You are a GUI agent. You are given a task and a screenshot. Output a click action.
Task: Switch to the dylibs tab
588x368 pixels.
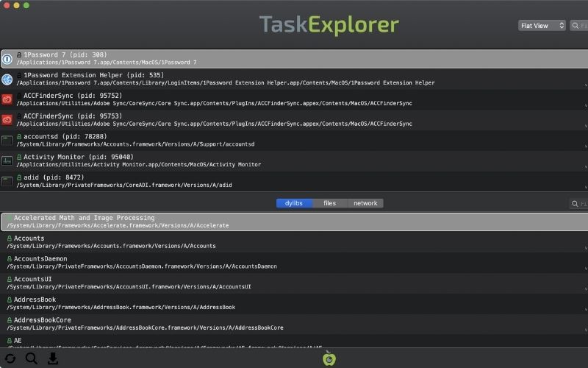click(x=294, y=203)
